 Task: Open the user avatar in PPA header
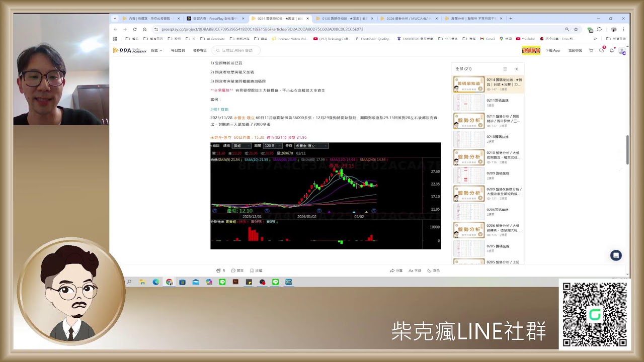click(x=622, y=51)
